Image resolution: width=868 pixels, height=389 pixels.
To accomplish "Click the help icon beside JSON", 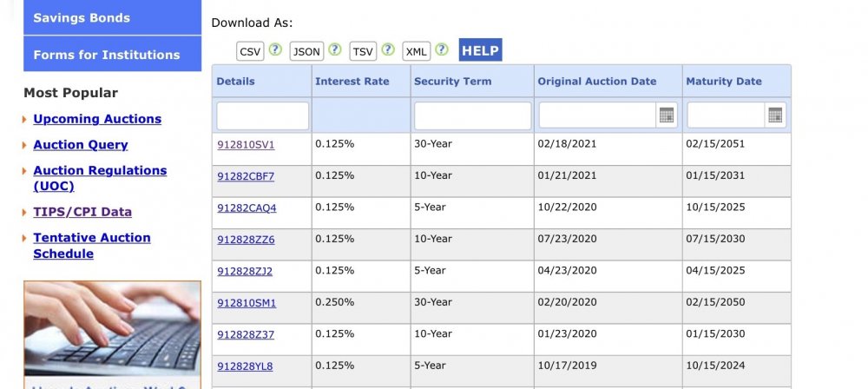I will click(335, 50).
